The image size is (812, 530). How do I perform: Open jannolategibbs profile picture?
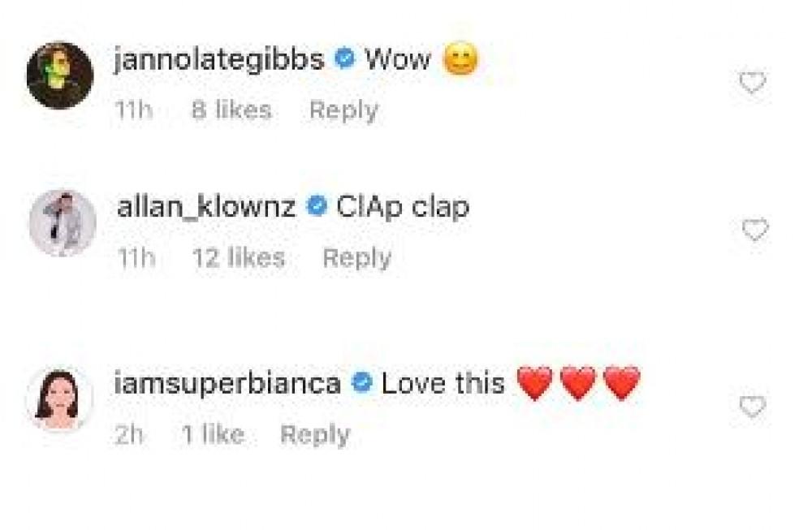(59, 75)
